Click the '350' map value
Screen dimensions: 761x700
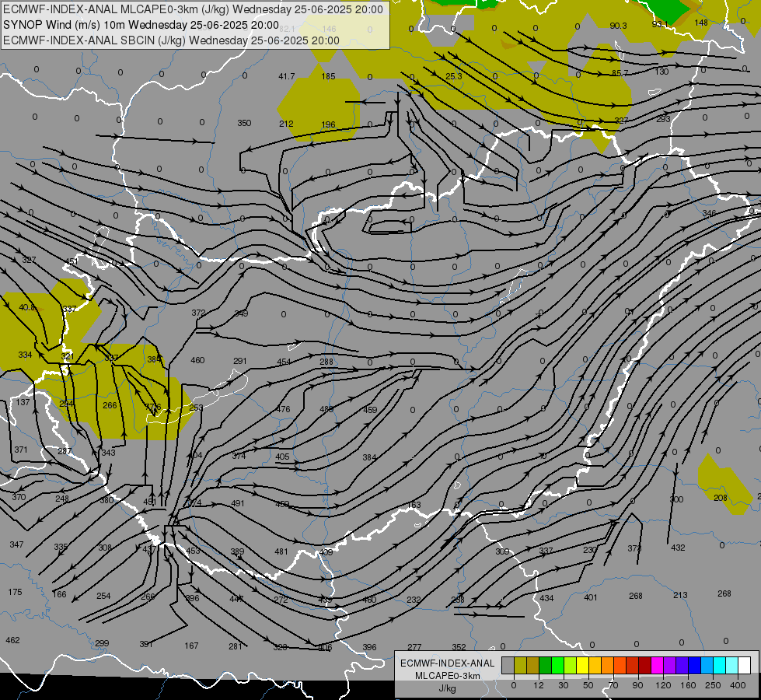tap(244, 123)
